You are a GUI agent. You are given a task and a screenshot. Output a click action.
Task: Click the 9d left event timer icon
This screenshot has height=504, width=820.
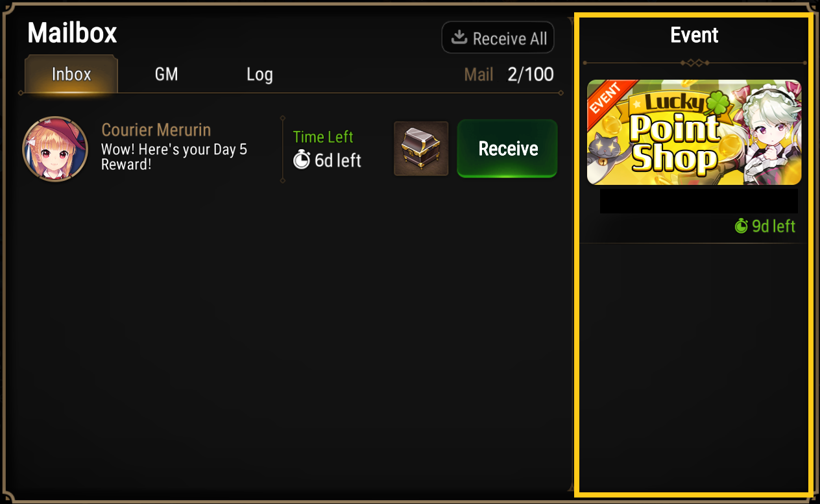pyautogui.click(x=742, y=226)
